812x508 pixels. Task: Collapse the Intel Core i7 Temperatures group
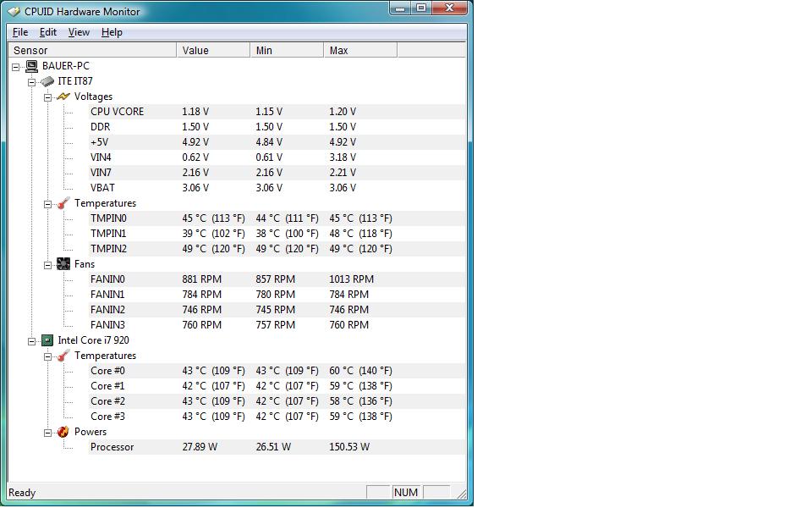click(x=47, y=356)
